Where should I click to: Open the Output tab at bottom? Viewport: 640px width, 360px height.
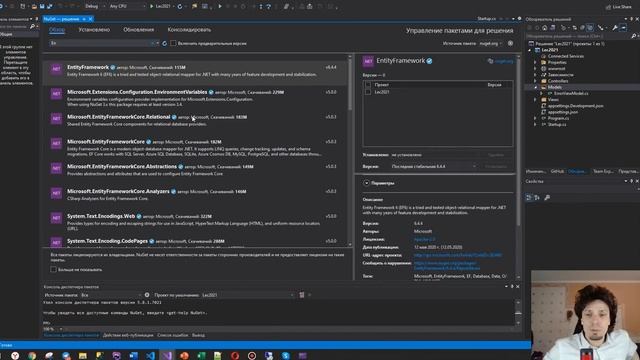[x=198, y=335]
